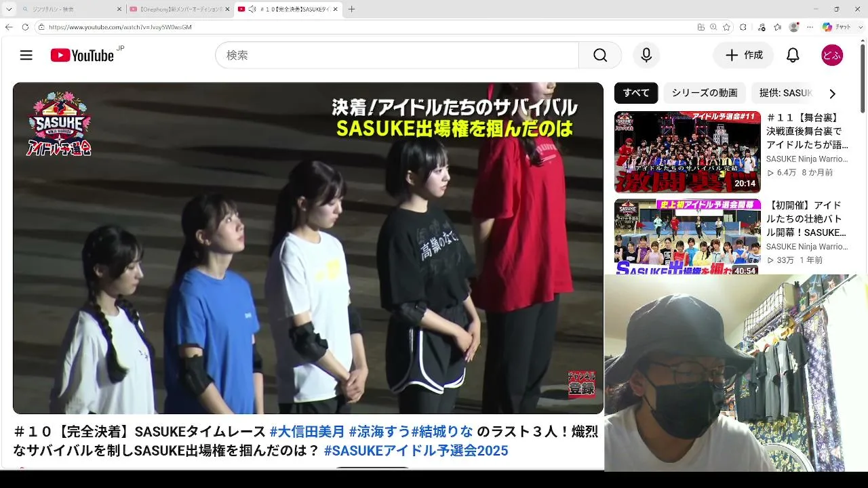Open browser extensions puzzle icon

(743, 27)
